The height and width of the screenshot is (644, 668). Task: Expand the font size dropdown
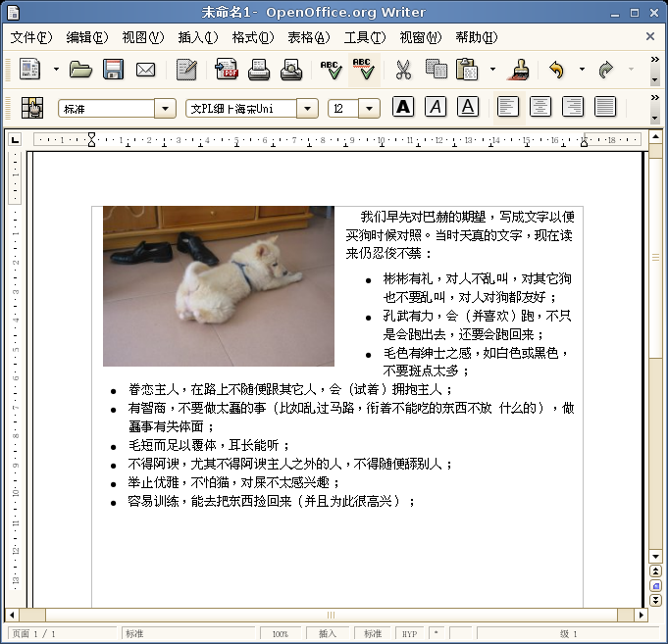click(x=370, y=109)
